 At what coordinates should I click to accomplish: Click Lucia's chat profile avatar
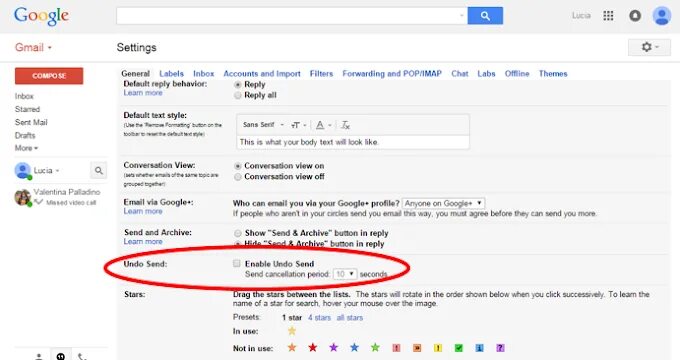click(x=23, y=170)
